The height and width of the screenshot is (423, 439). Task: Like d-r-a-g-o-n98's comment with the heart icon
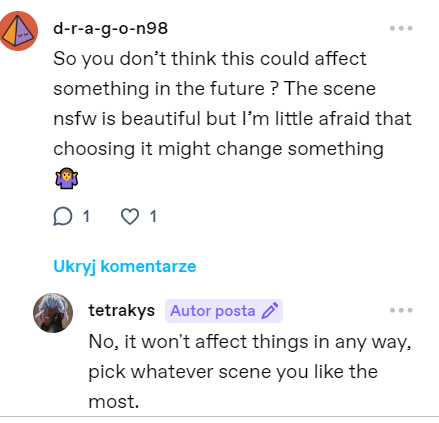tap(130, 216)
